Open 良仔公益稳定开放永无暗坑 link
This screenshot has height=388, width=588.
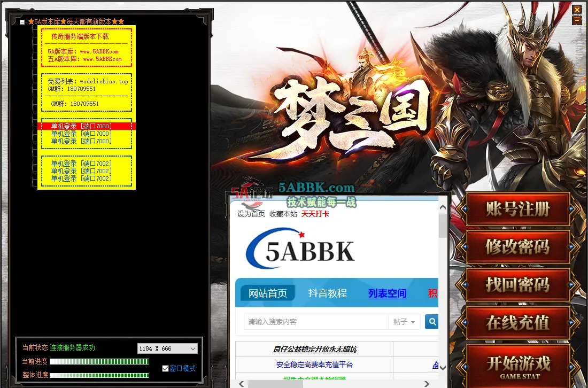tap(315, 349)
